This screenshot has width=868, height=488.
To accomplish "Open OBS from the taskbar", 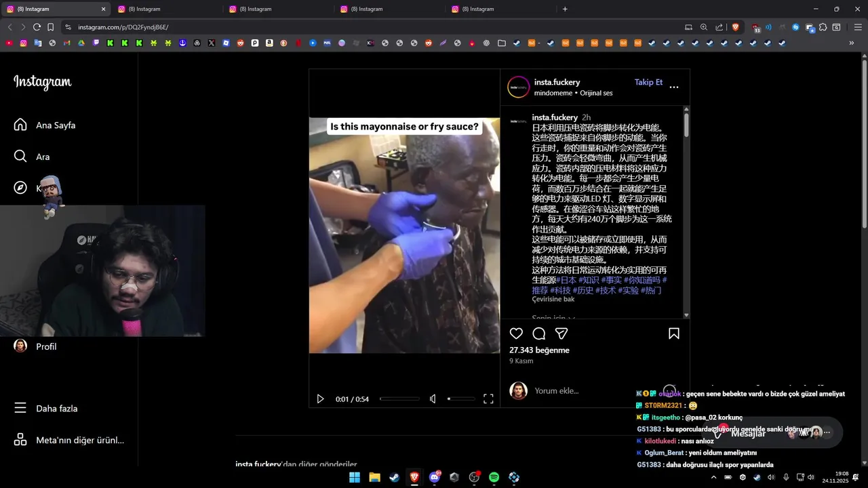I will (x=474, y=477).
